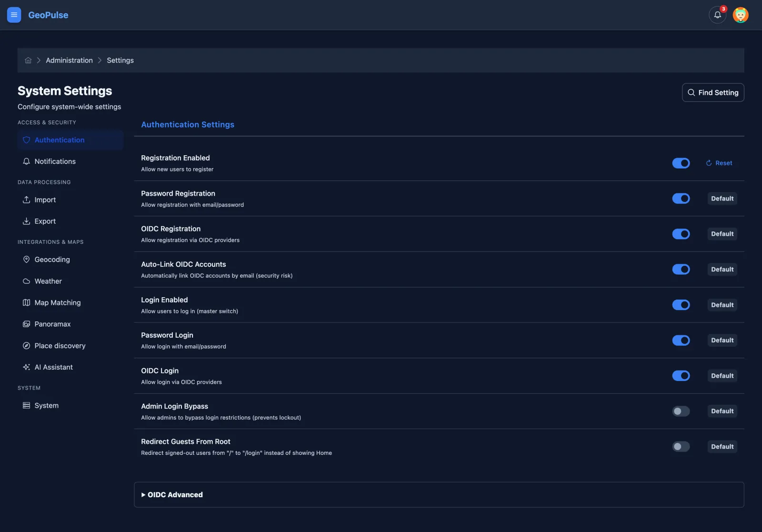
Task: Click the Export download icon
Action: [x=27, y=221]
